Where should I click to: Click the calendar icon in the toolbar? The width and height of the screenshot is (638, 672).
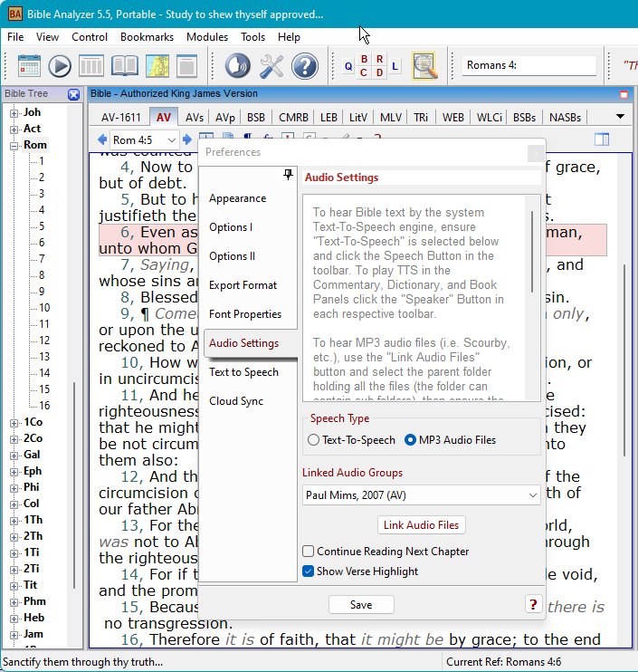(x=28, y=66)
